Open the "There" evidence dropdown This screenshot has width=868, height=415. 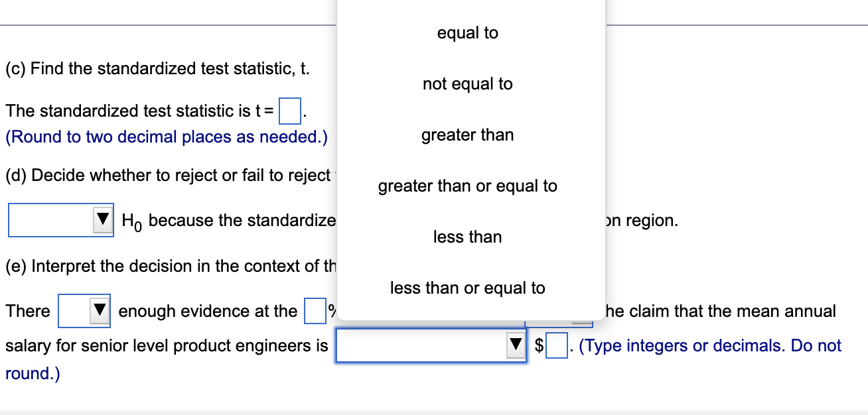pos(84,311)
